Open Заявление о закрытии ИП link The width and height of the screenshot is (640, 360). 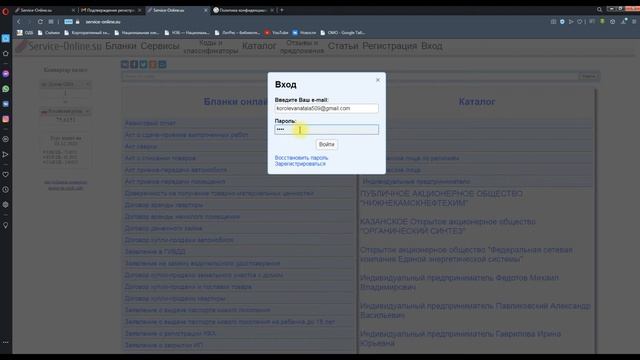coord(164,345)
